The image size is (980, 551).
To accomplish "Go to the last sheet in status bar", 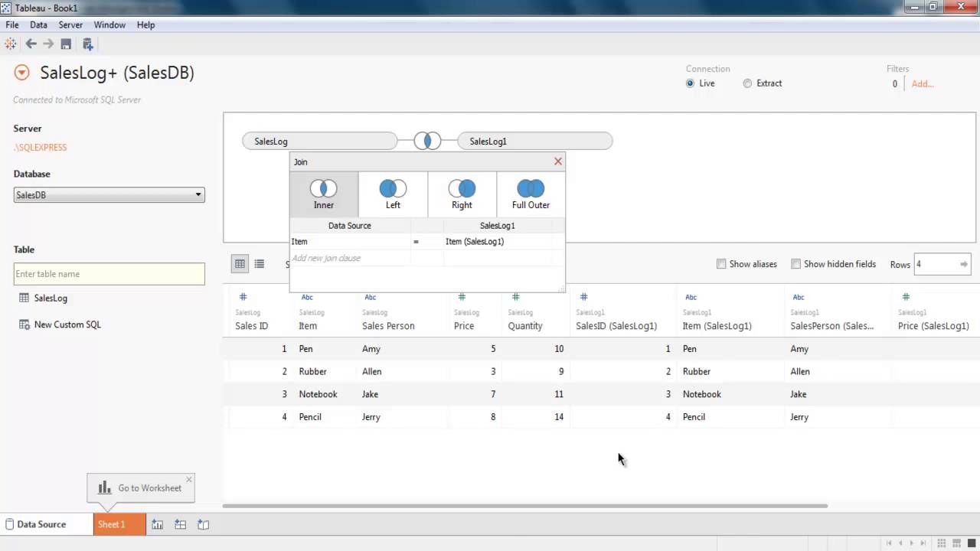I will (923, 543).
